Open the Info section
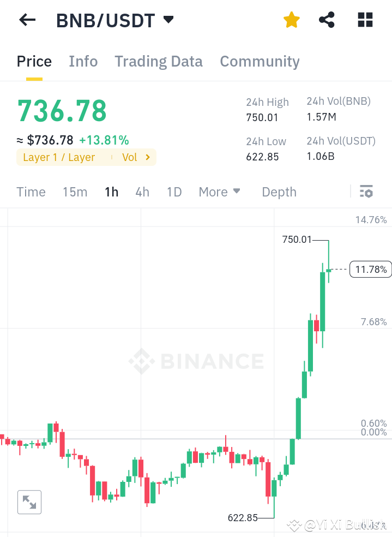Screen dimensions: 392x537 pyautogui.click(x=83, y=61)
